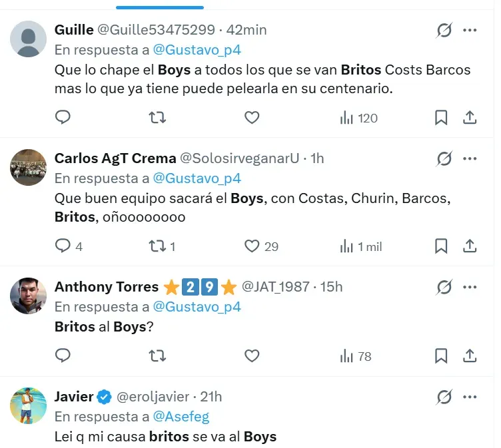
Task: Like Anthony Torres's tweet
Action: tap(251, 356)
